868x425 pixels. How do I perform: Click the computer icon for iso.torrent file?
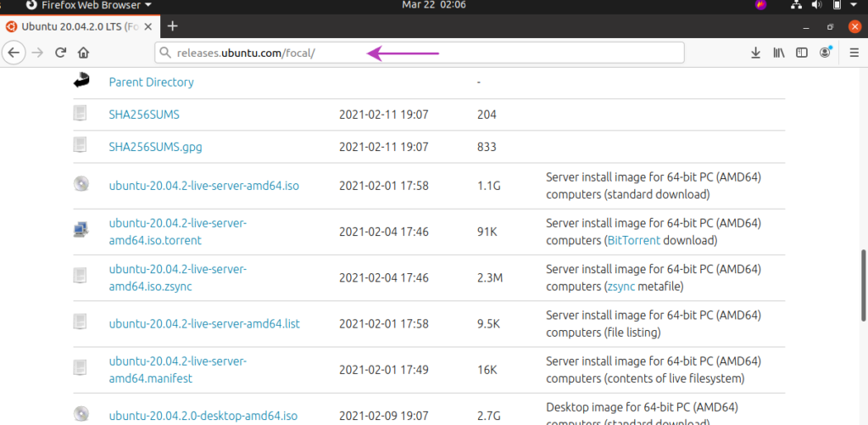(x=81, y=229)
